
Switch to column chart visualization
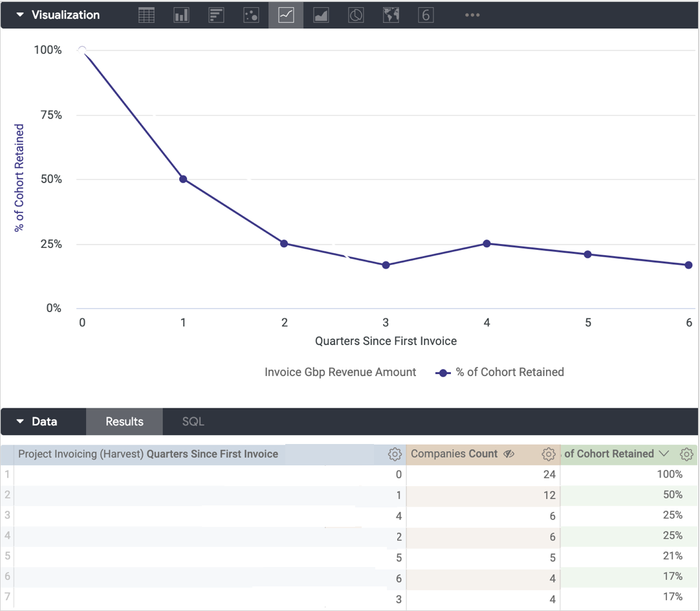coord(182,15)
